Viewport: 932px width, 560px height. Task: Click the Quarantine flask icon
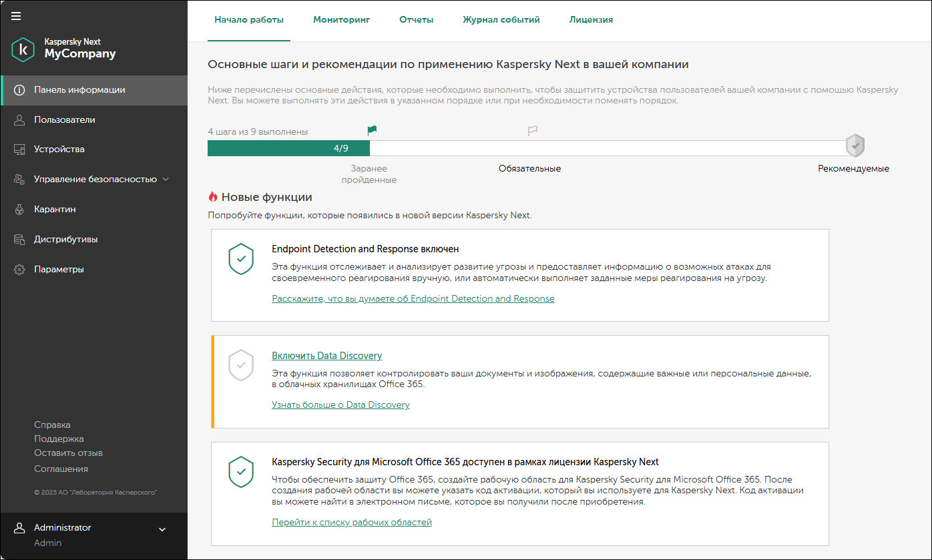pos(19,210)
